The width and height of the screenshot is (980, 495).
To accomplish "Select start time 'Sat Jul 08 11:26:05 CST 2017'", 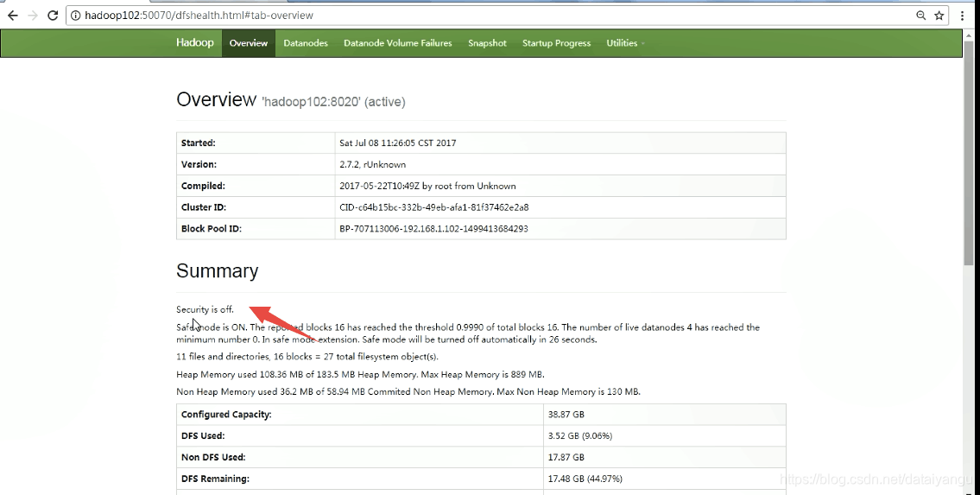I will point(397,143).
